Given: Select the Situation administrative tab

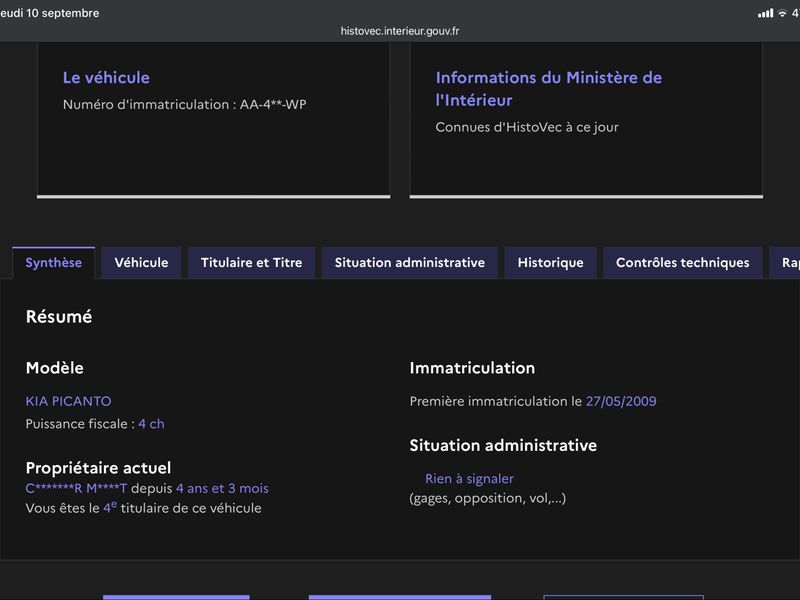Looking at the screenshot, I should 410,263.
